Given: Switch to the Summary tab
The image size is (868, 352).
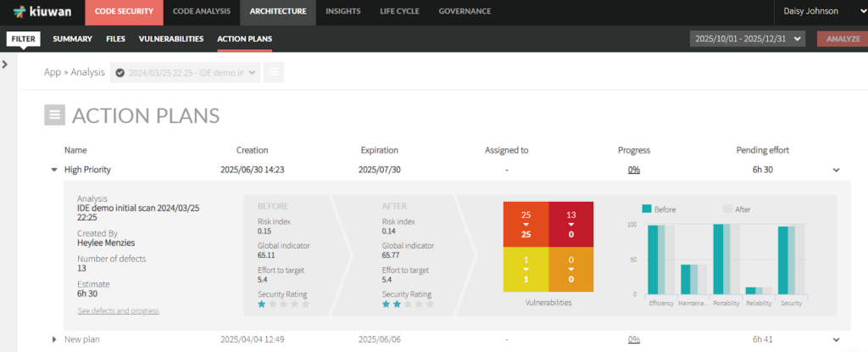Looking at the screenshot, I should tap(72, 39).
